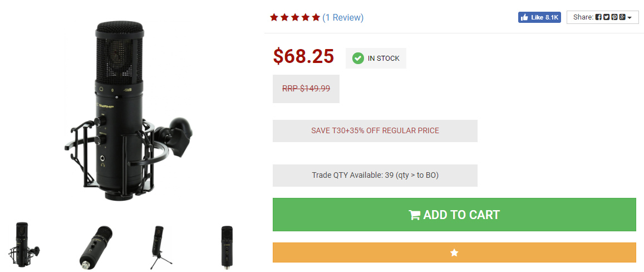
Task: Click the green In Stock checkmark icon
Action: 358,58
